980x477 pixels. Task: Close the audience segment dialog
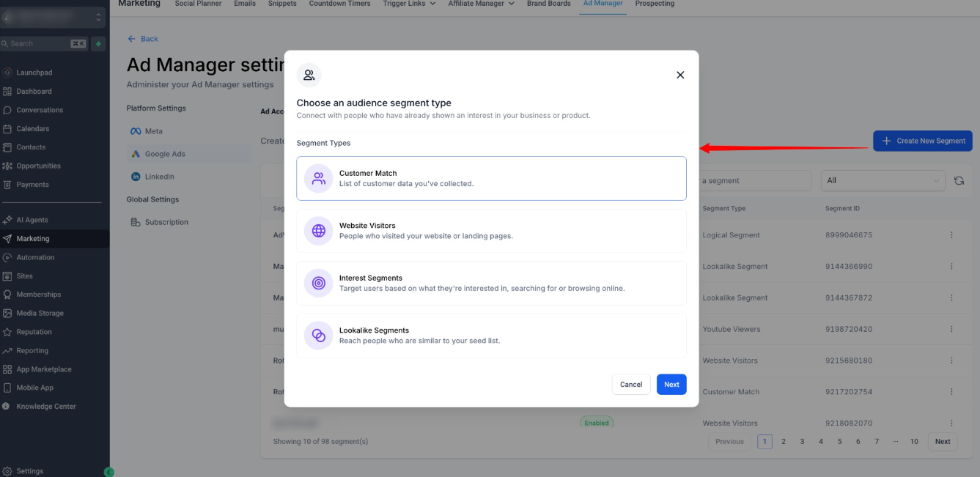click(x=680, y=75)
